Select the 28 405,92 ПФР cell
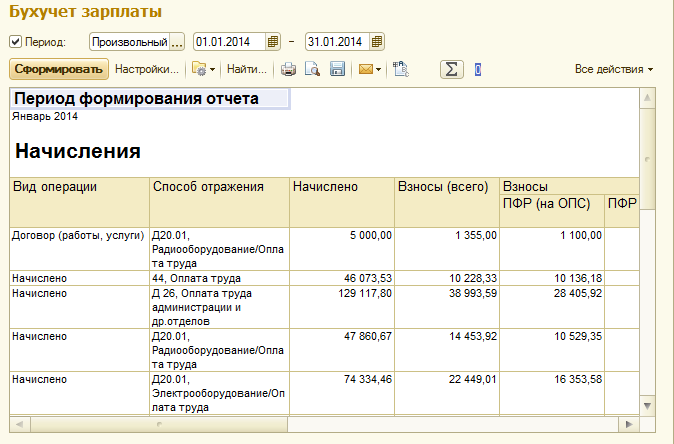Viewport: 674px width, 444px height. (x=552, y=307)
